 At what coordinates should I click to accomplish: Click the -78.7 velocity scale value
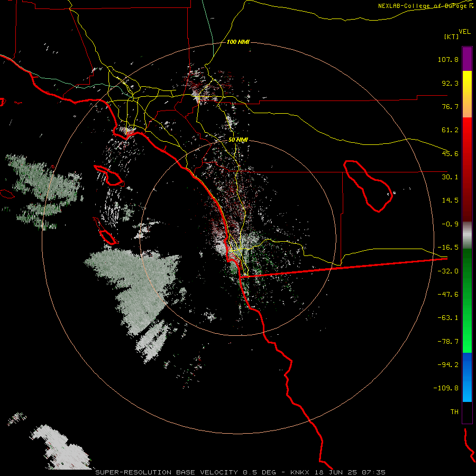point(448,342)
